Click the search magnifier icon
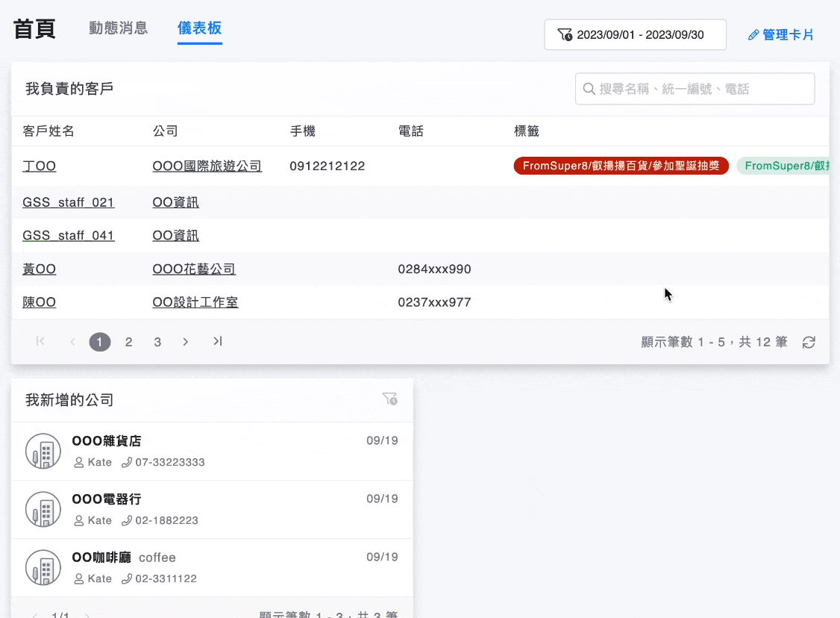The height and width of the screenshot is (618, 840). (587, 88)
